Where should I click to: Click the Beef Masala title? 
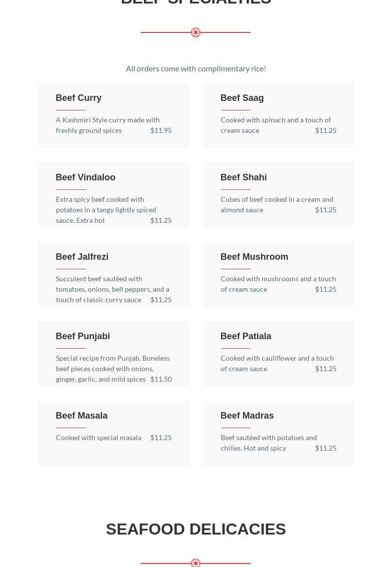81,416
